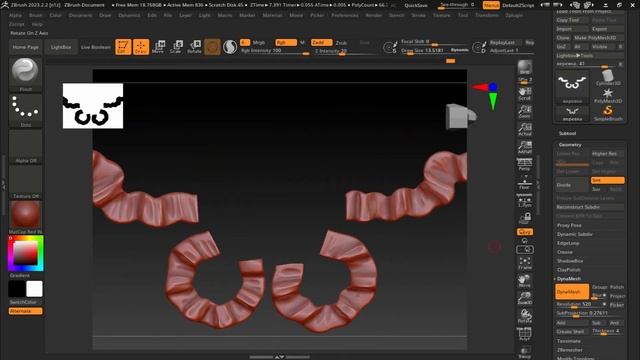Screen dimensions: 640x360
Task: Select the Move transform tool
Action: [158, 47]
